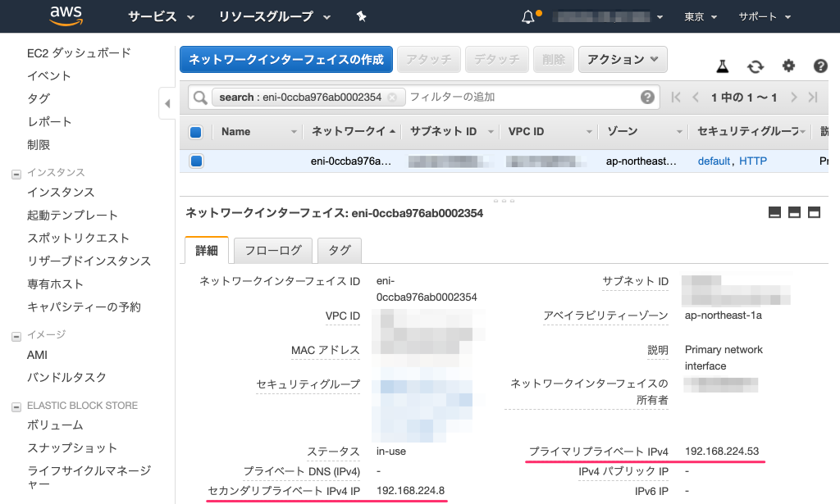Open リザーブドインスタンス in sidebar

tap(89, 261)
